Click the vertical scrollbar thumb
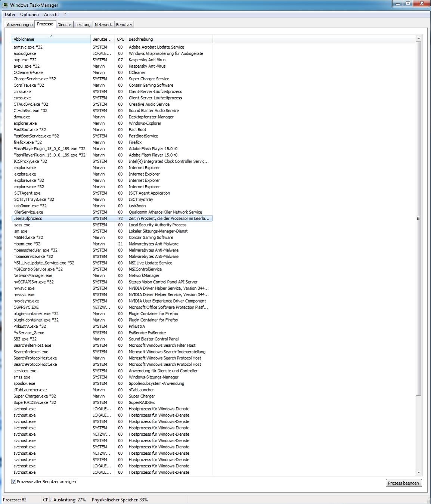 (x=419, y=219)
